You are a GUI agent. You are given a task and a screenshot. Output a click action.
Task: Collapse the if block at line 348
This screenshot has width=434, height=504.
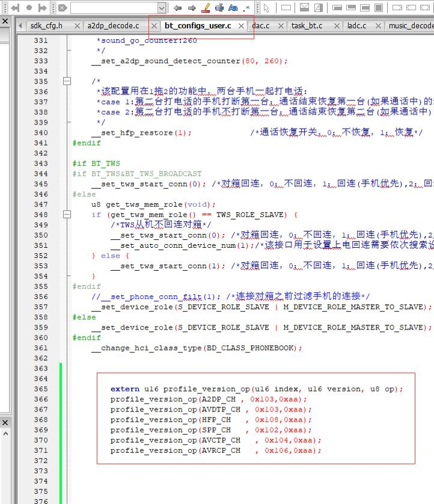pyautogui.click(x=67, y=214)
